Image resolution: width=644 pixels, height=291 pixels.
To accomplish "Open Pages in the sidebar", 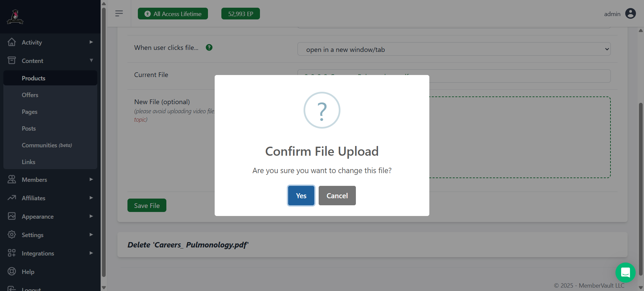I will (x=50, y=112).
